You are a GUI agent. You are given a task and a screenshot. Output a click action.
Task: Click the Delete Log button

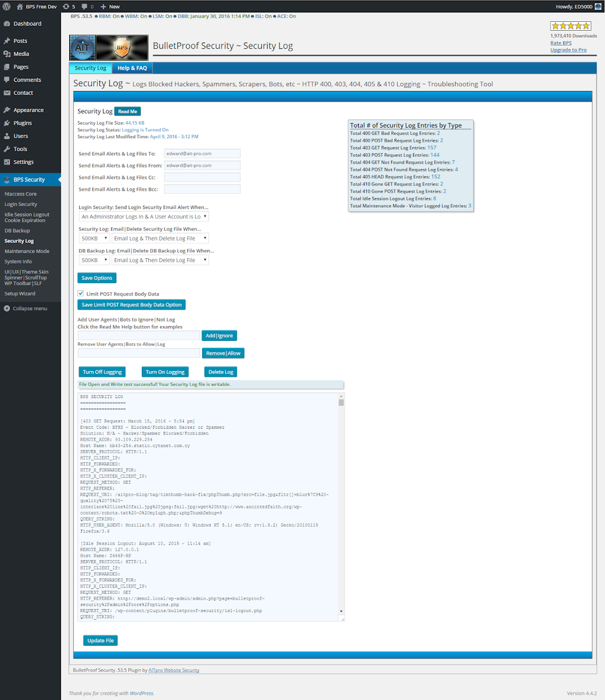click(x=220, y=372)
